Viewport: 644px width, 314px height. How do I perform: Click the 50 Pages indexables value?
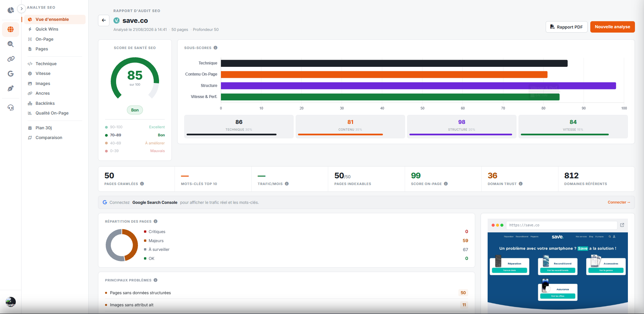point(342,176)
